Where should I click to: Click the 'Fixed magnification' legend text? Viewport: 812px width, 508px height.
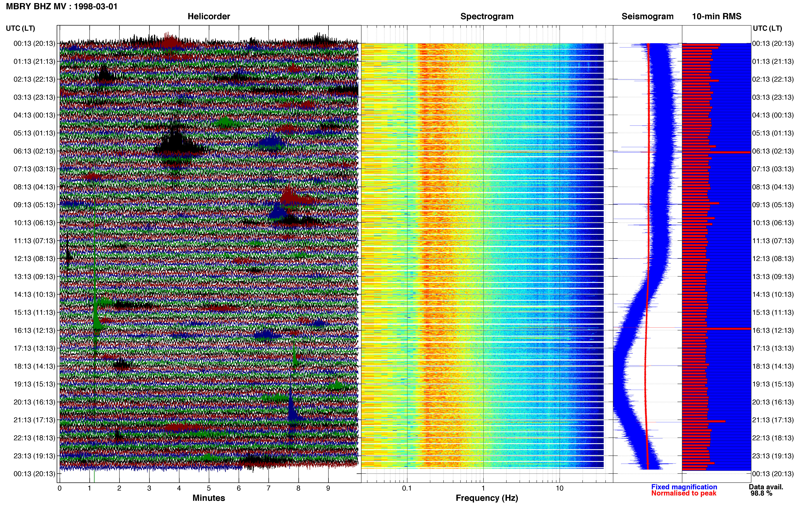pyautogui.click(x=684, y=487)
